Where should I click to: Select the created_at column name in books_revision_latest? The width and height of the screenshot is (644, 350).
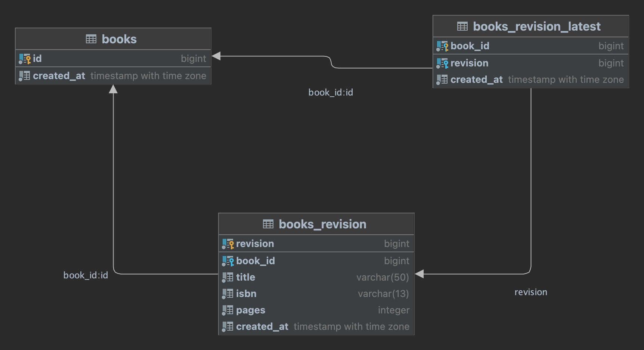pyautogui.click(x=476, y=80)
